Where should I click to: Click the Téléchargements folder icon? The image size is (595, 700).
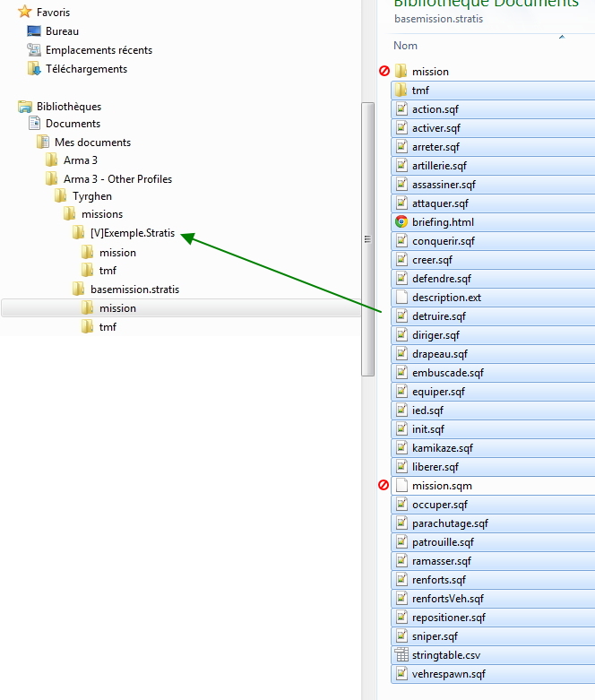34,69
